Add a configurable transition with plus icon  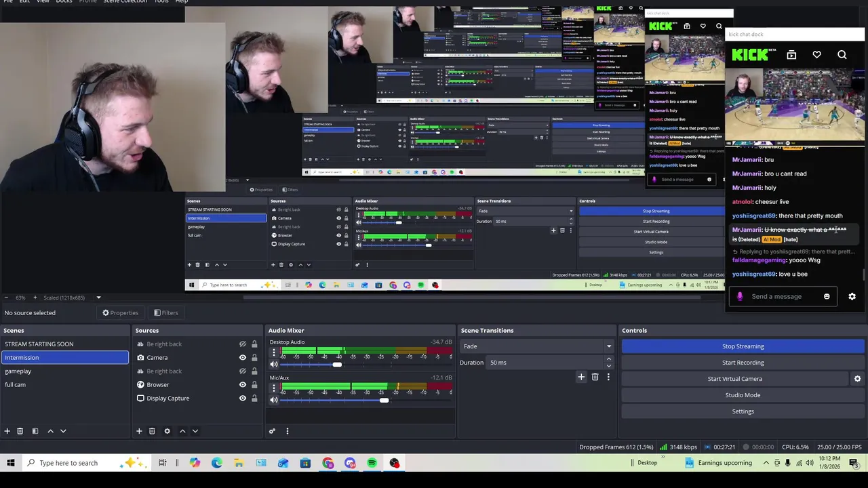[581, 377]
